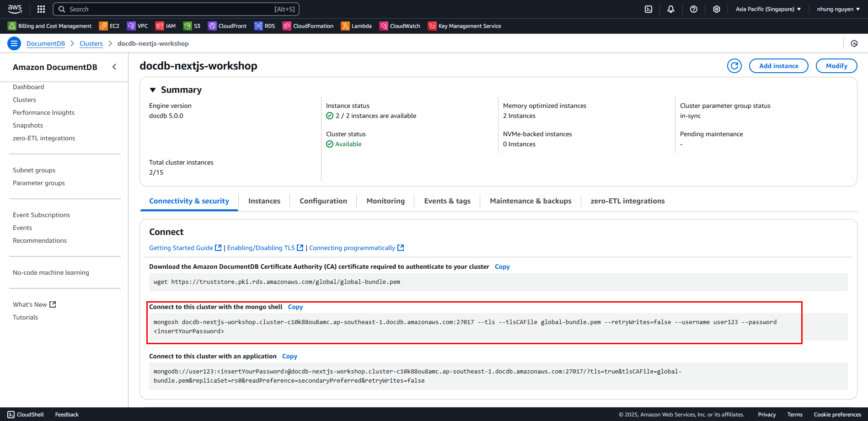Image resolution: width=868 pixels, height=421 pixels.
Task: Collapse the Amazon DocumentDB side panel
Action: (114, 67)
